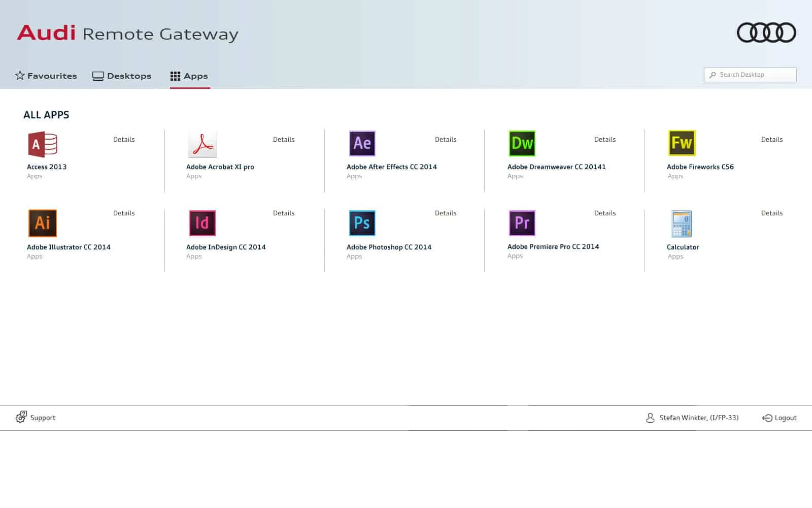Screen dimensions: 812x508
Task: Click the Audi Remote Gateway title
Action: (x=127, y=33)
